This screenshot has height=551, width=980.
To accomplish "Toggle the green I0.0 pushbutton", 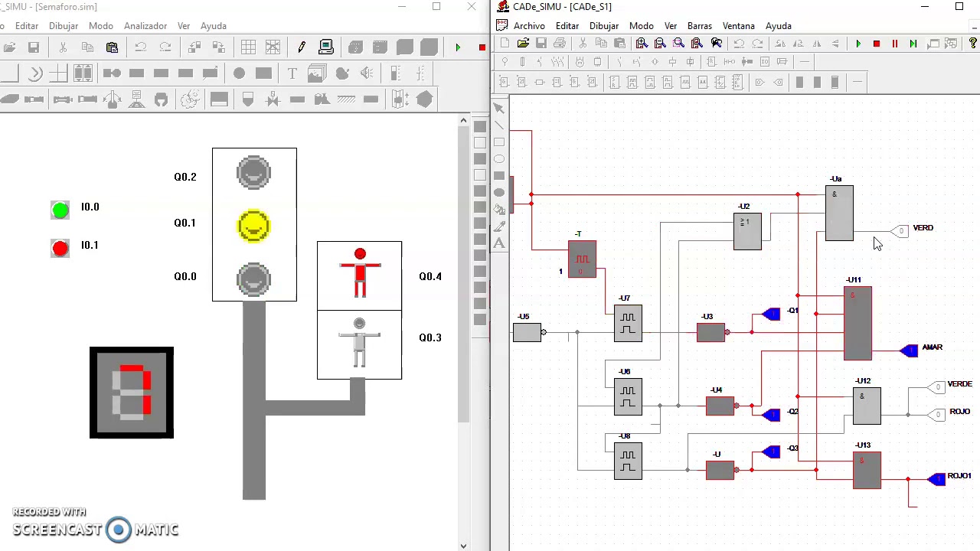I will click(x=60, y=210).
